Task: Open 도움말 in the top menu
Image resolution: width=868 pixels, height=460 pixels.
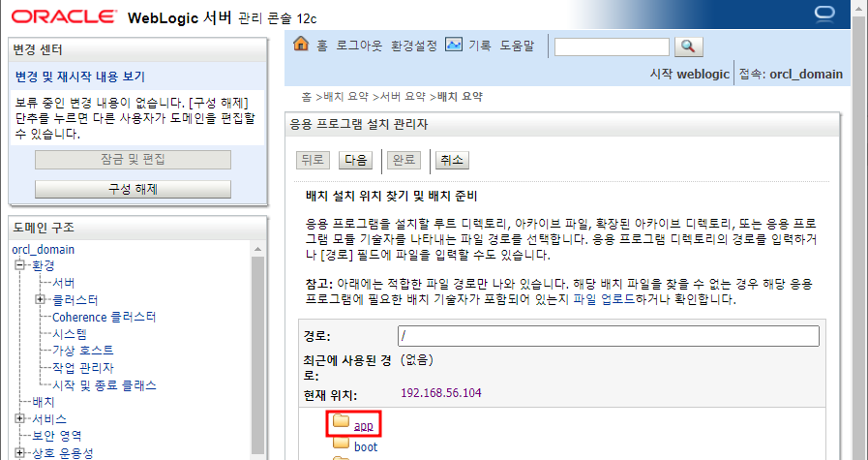Action: 517,46
